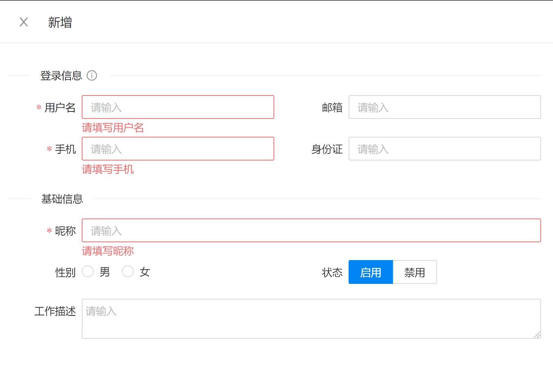Close the 新增 dialog with the X icon
Screen dimensions: 553x392
pyautogui.click(x=24, y=22)
